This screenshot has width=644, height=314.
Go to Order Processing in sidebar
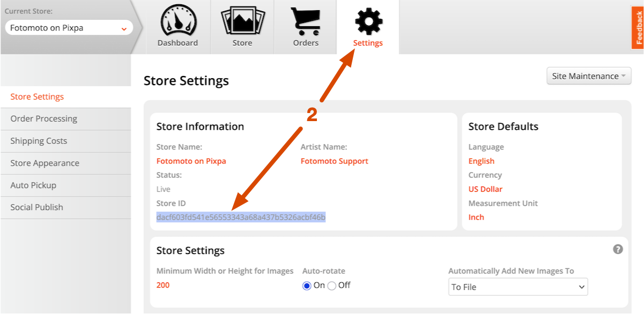[x=44, y=118]
